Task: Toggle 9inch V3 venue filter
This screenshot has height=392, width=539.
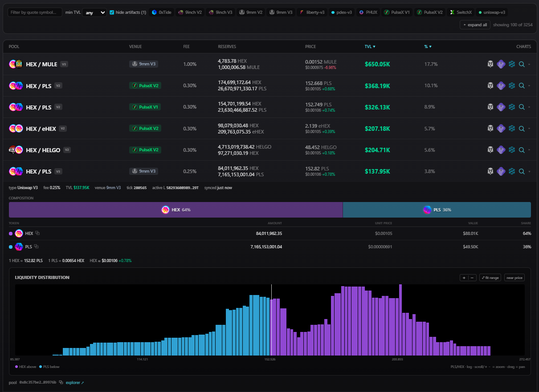Action: tap(221, 12)
